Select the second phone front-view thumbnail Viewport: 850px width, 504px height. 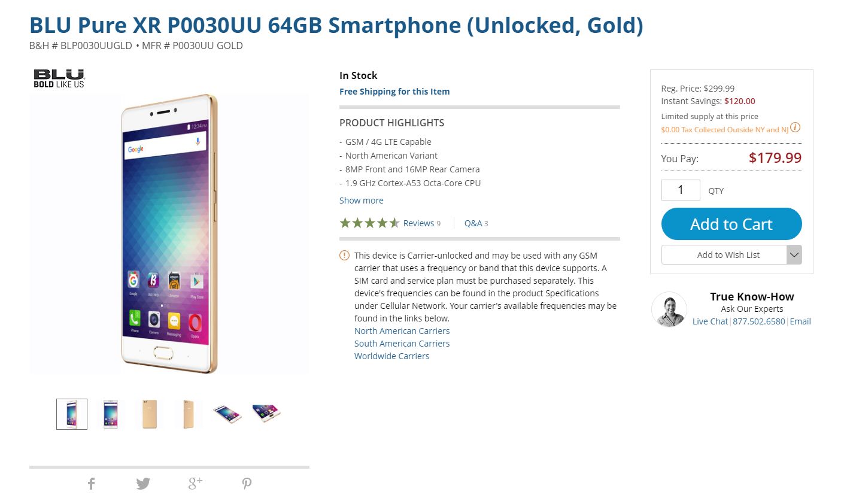(x=111, y=414)
